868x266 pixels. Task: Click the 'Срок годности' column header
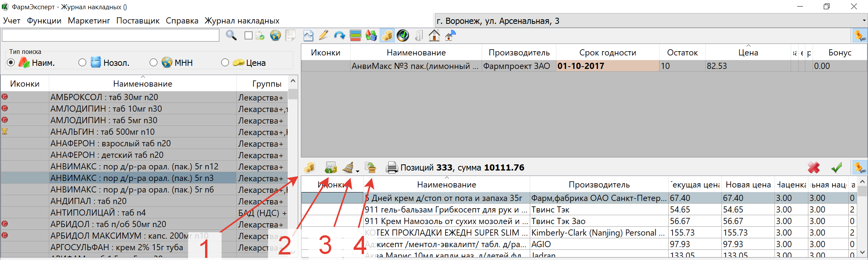607,53
